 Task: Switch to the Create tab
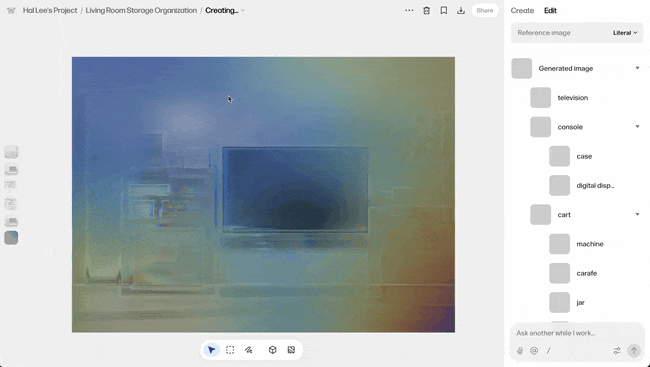tap(522, 11)
